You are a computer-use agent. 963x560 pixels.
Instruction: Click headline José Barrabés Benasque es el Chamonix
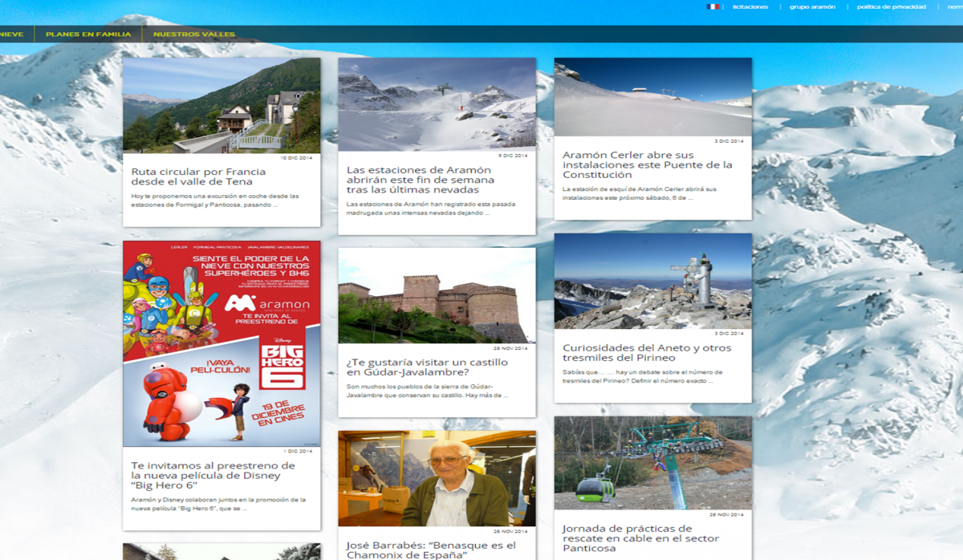click(431, 550)
